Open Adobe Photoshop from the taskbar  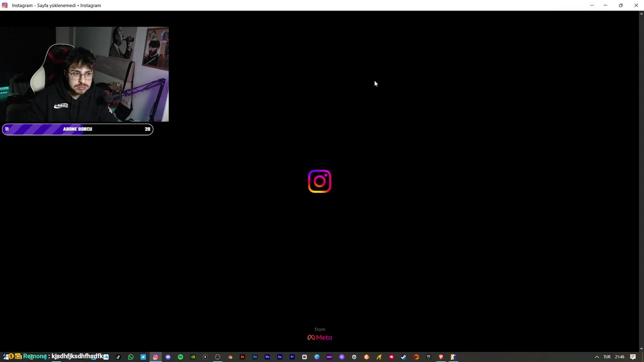click(x=255, y=357)
